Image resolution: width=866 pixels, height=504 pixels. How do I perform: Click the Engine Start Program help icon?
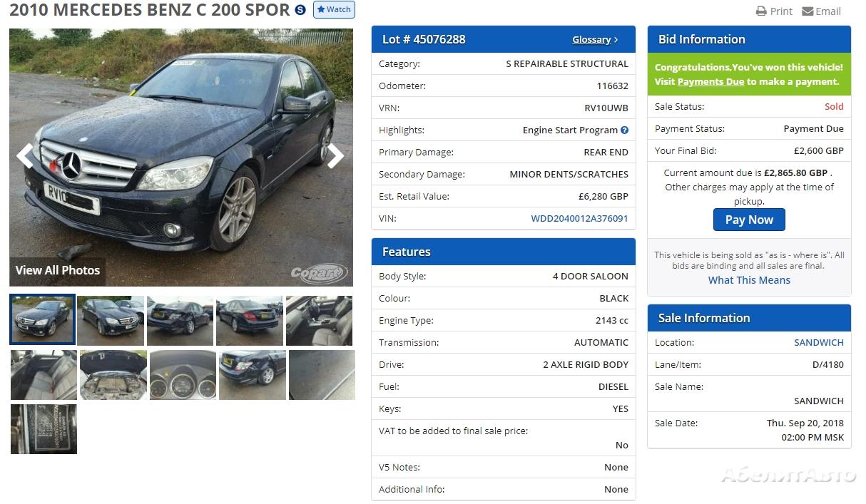624,130
